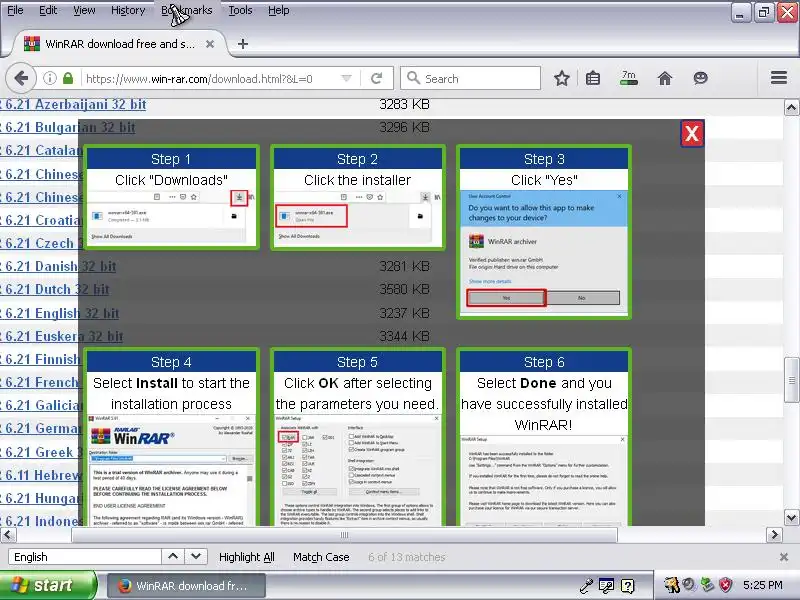Open the 6.21 Bulgarian 32 bit link

pyautogui.click(x=67, y=128)
